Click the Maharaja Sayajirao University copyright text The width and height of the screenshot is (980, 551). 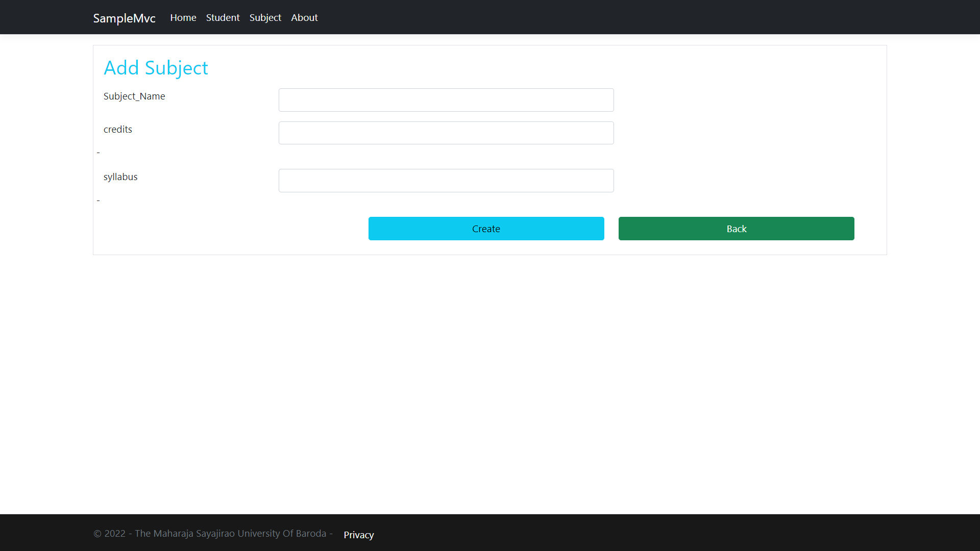213,533
